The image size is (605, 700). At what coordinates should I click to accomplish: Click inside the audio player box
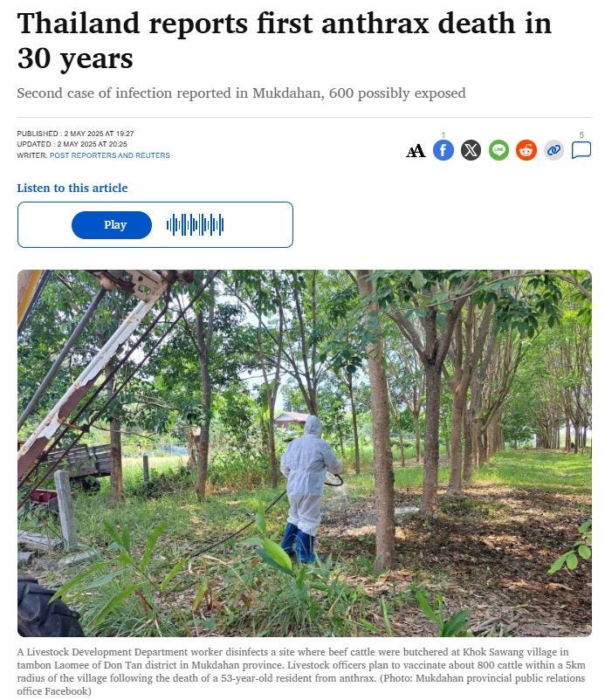(155, 224)
